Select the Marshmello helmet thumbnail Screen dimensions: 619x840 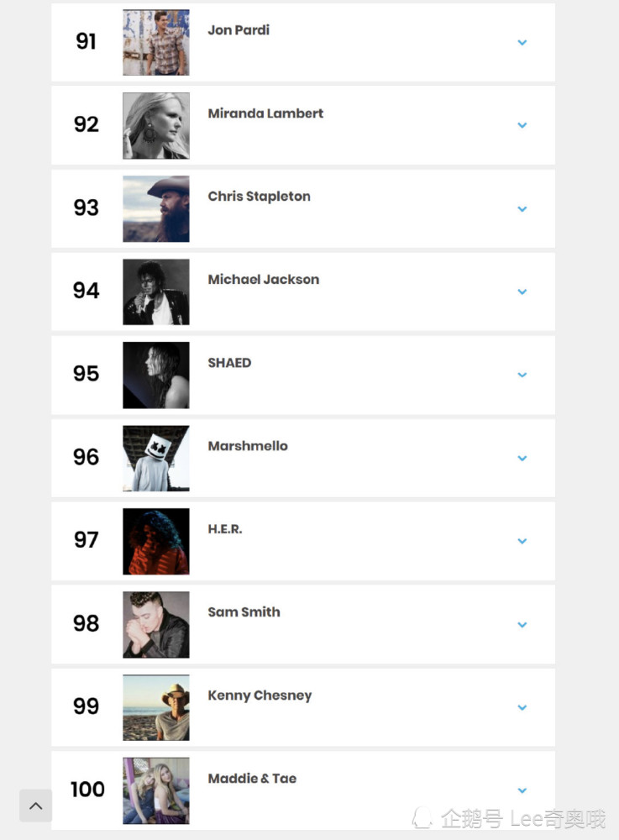[x=156, y=458]
